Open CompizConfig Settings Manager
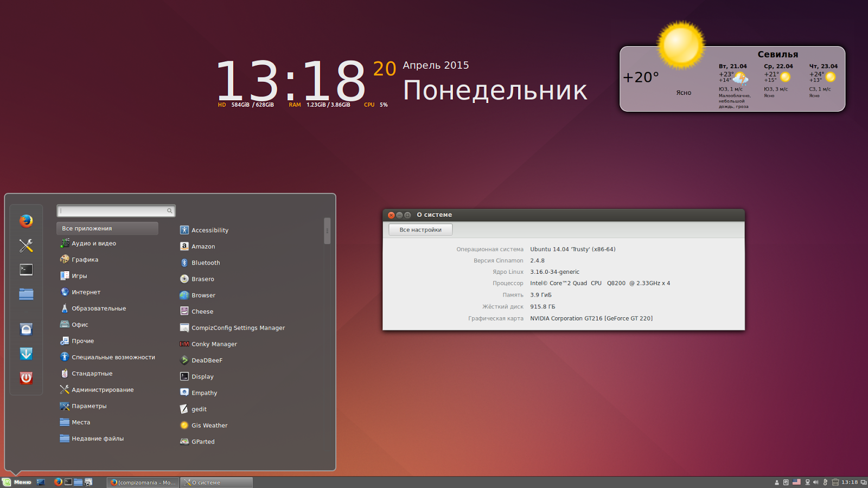Screen dimensions: 868x488 point(232,328)
